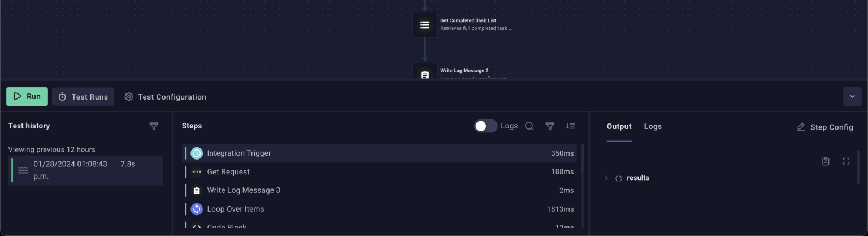Screen dimensions: 868x236
Task: Expand output to fullscreen
Action: tap(846, 161)
